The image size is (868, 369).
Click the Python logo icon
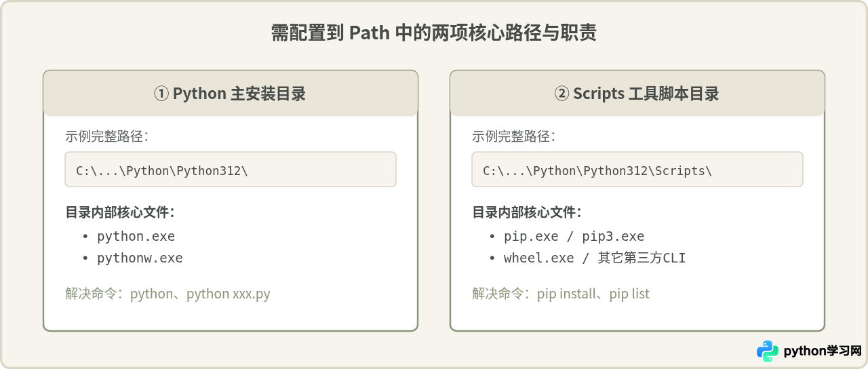[x=768, y=351]
